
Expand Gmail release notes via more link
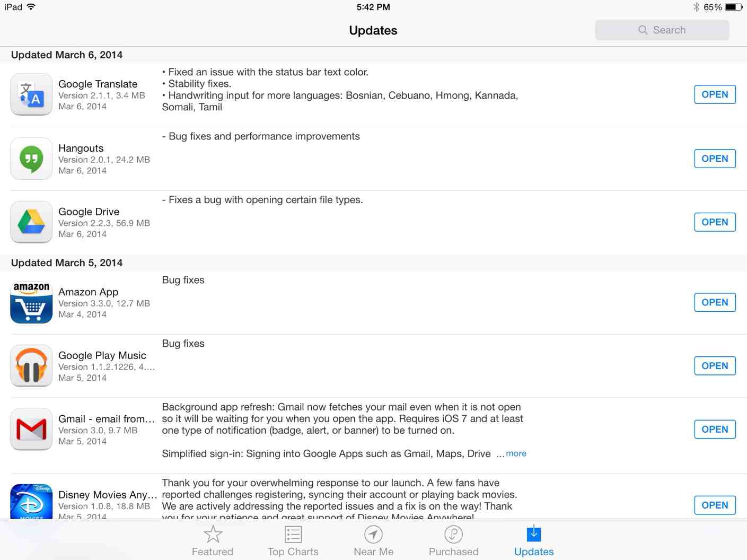click(x=516, y=453)
